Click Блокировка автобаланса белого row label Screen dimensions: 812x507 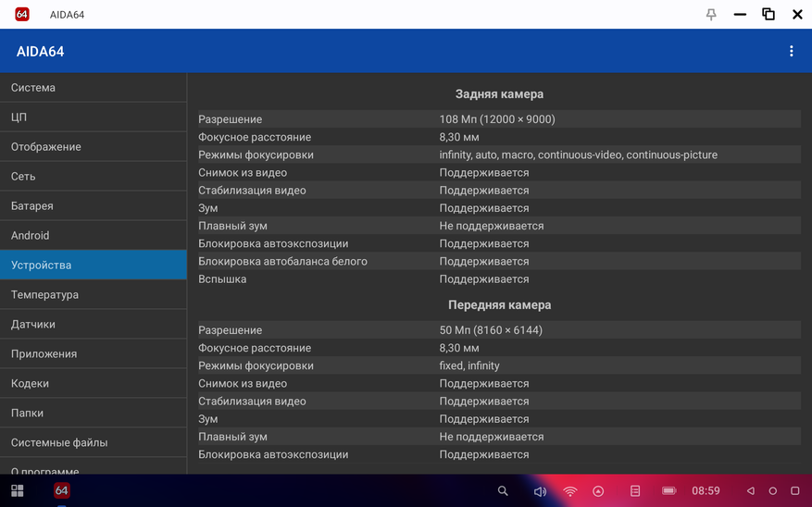(x=282, y=261)
